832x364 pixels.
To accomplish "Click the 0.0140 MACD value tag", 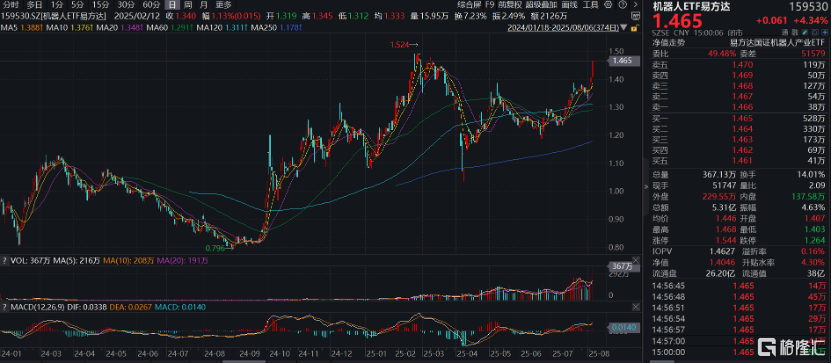I will [622, 328].
